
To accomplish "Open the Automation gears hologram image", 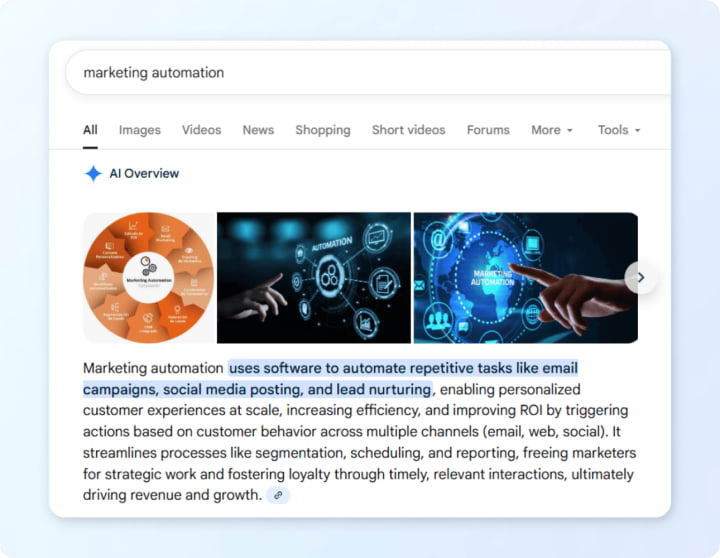I will [x=314, y=278].
